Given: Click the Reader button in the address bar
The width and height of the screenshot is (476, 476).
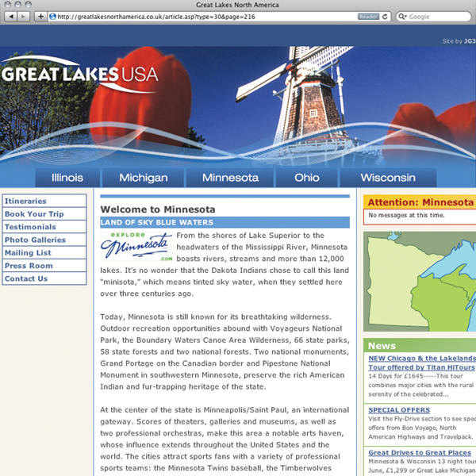Looking at the screenshot, I should [368, 17].
